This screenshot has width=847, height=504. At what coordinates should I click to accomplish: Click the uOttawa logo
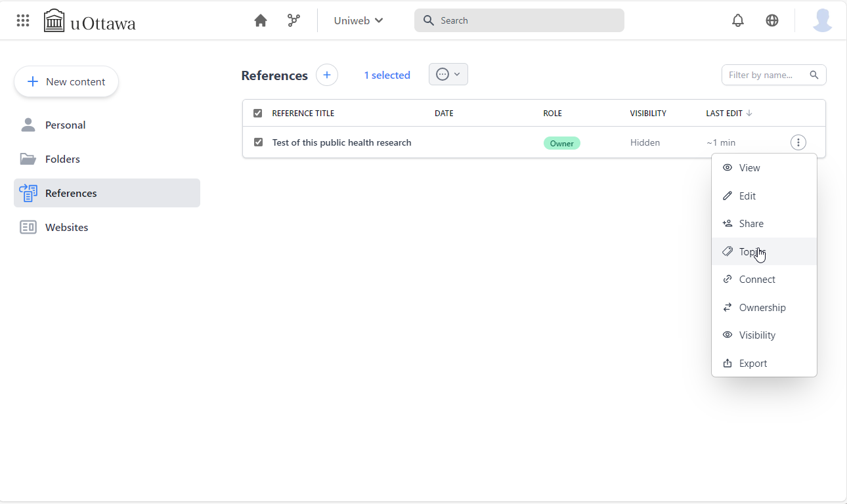[89, 20]
